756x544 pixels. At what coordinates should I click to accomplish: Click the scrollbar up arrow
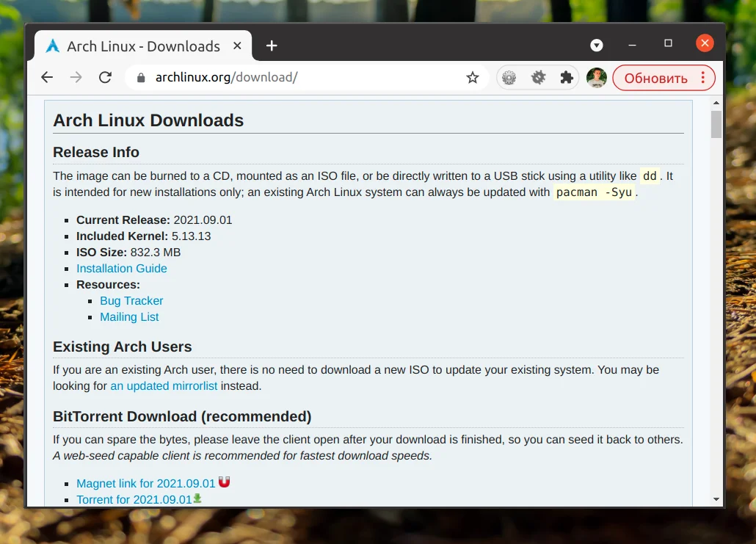coord(716,103)
